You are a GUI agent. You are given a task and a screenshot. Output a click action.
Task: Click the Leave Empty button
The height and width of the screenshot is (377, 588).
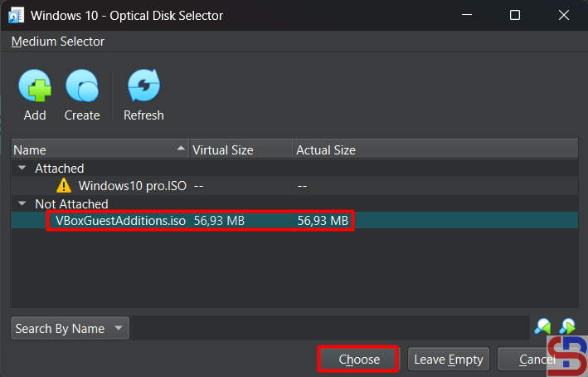448,360
